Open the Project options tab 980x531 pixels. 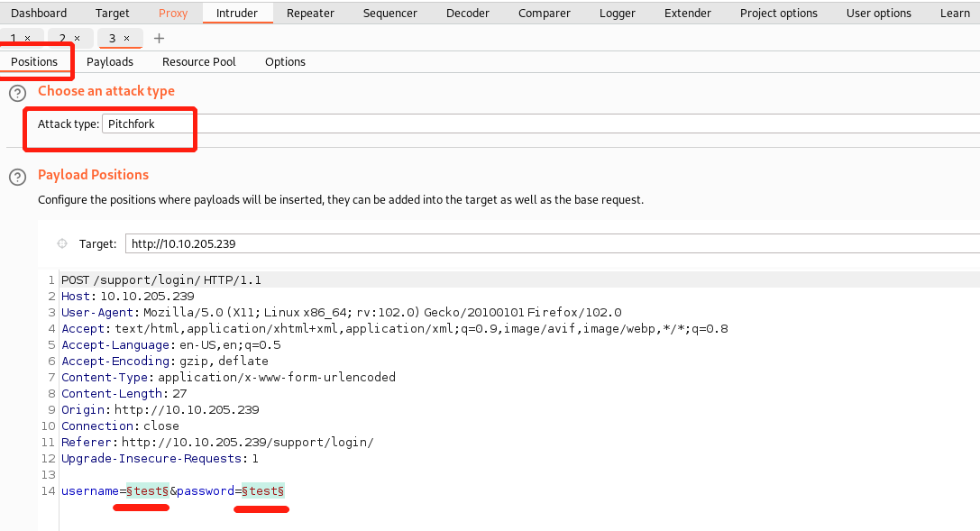(778, 13)
